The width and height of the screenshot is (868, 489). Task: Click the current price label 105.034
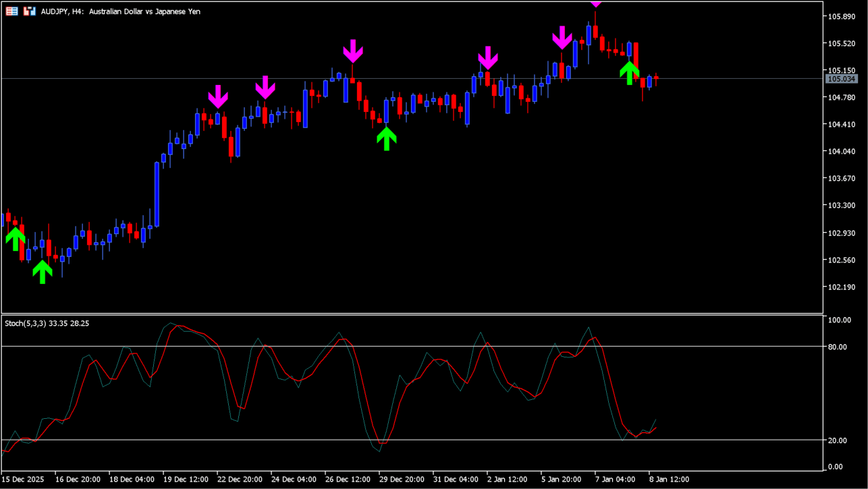pyautogui.click(x=842, y=79)
